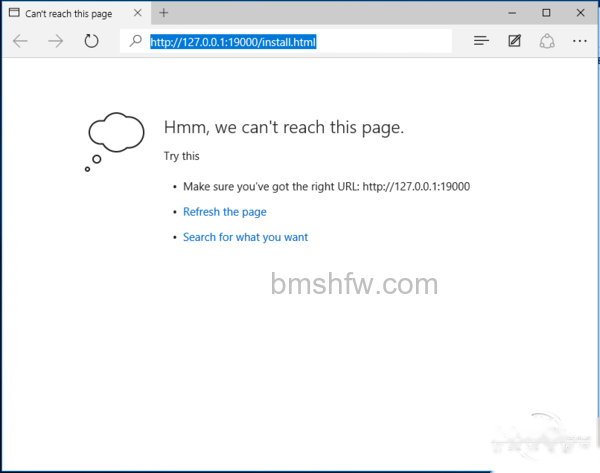Click the magnifier icon in address bar
The height and width of the screenshot is (473, 600).
click(x=135, y=41)
